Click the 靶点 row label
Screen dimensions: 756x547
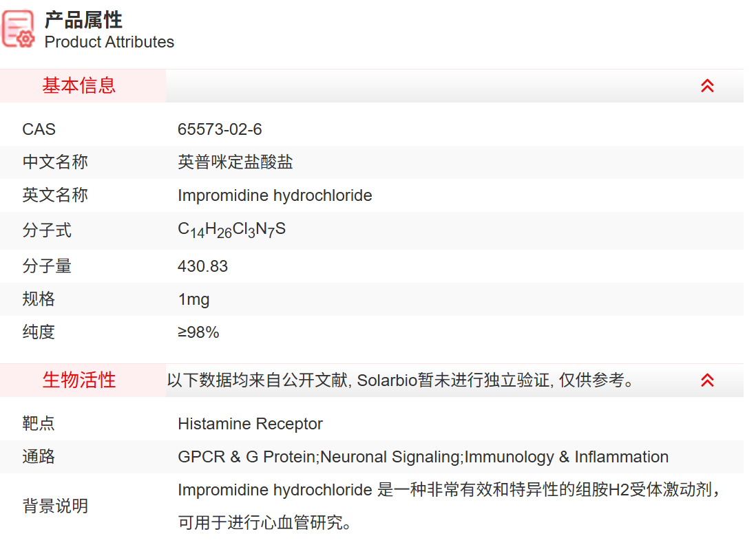39,424
